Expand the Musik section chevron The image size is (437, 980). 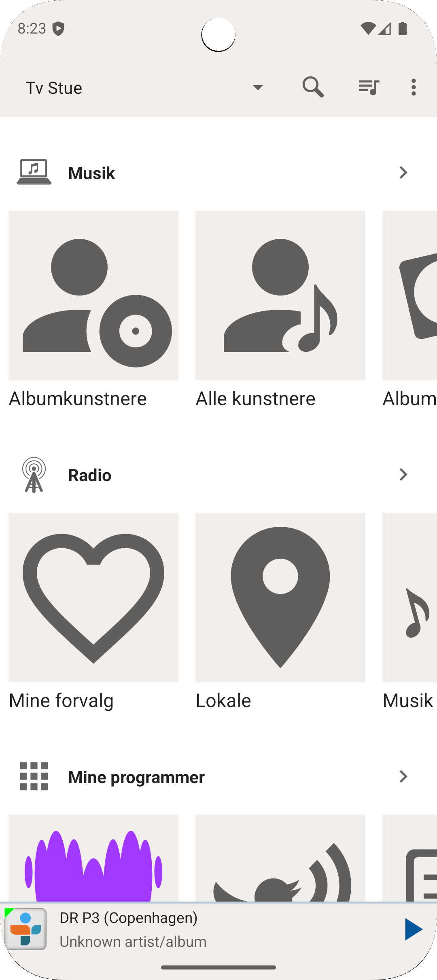click(403, 173)
